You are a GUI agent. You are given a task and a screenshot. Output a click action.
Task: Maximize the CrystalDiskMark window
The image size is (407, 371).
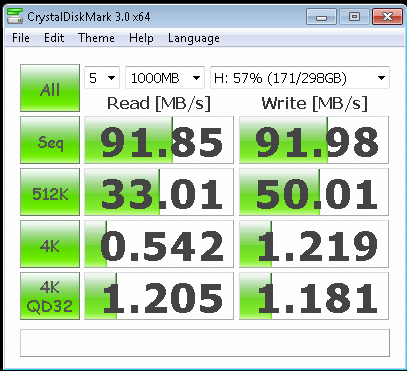coord(354,16)
